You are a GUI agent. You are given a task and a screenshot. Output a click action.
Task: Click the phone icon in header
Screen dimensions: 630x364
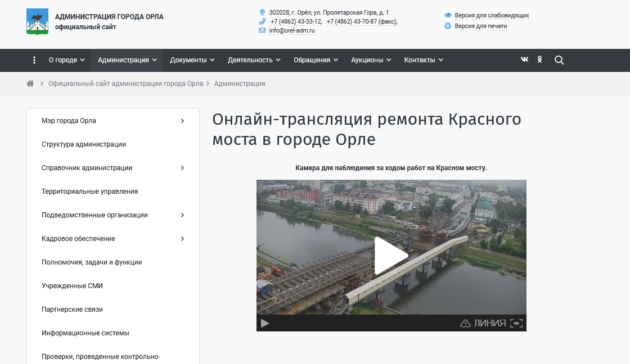pos(262,21)
